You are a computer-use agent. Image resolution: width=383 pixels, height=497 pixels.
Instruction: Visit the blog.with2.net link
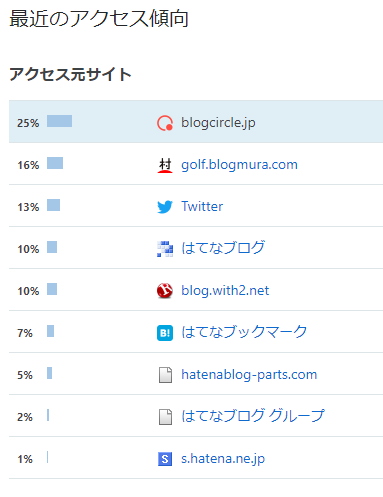[x=225, y=291]
